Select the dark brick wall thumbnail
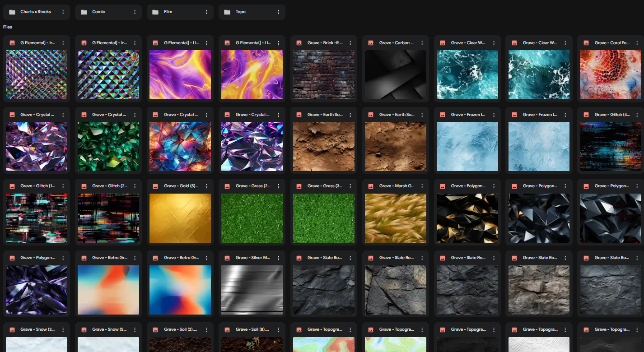 323,74
